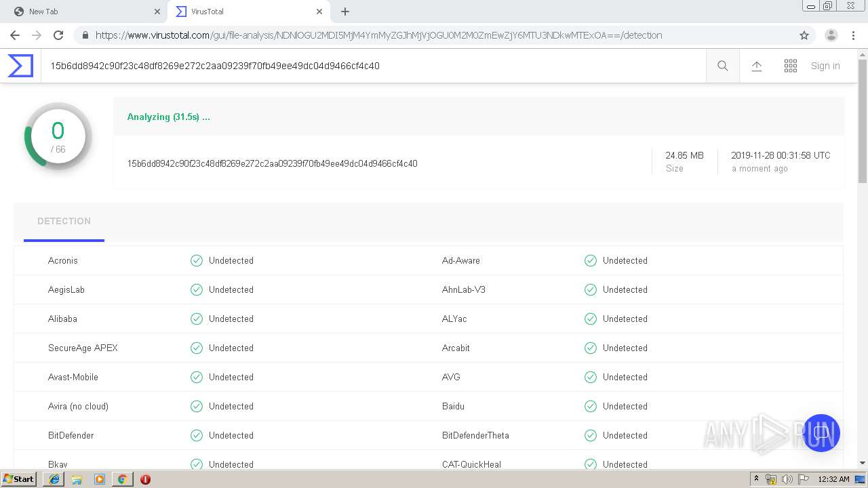
Task: Open a new browser tab
Action: (x=345, y=12)
